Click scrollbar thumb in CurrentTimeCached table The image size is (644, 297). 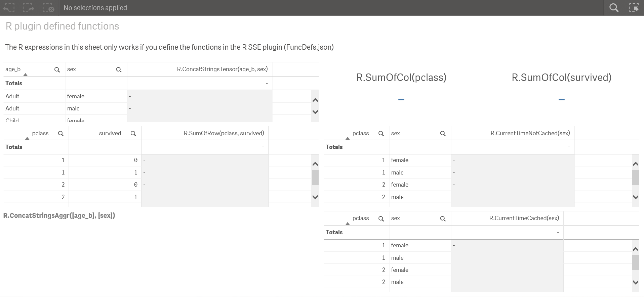636,262
